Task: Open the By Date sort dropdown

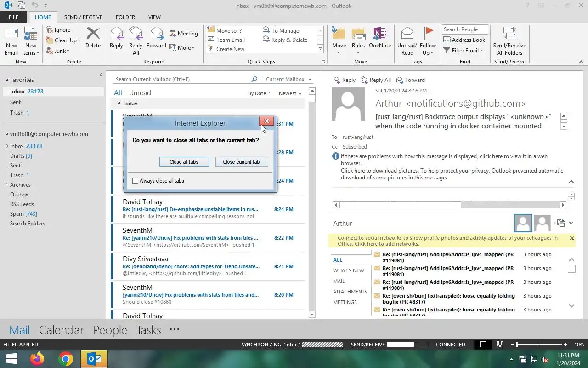Action: coord(259,93)
